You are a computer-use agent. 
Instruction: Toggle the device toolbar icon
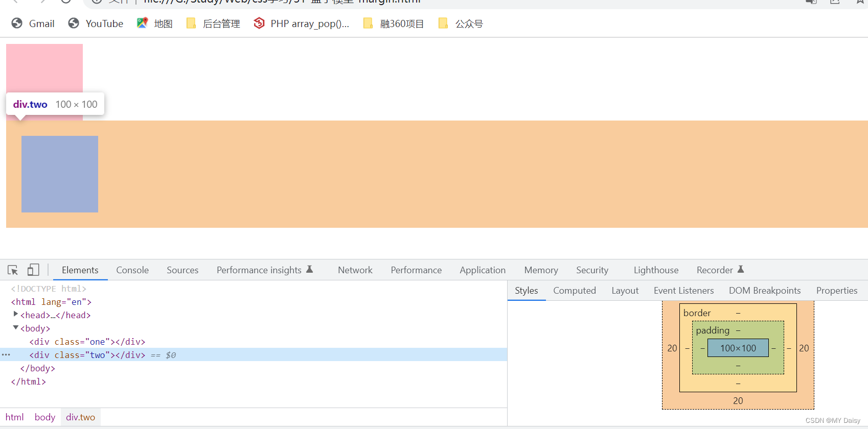click(x=33, y=270)
